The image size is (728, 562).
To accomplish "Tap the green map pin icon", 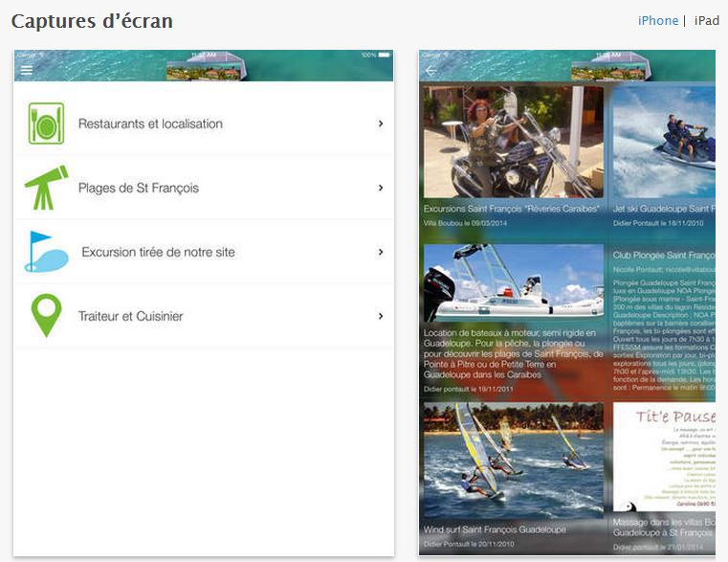I will pos(46,316).
